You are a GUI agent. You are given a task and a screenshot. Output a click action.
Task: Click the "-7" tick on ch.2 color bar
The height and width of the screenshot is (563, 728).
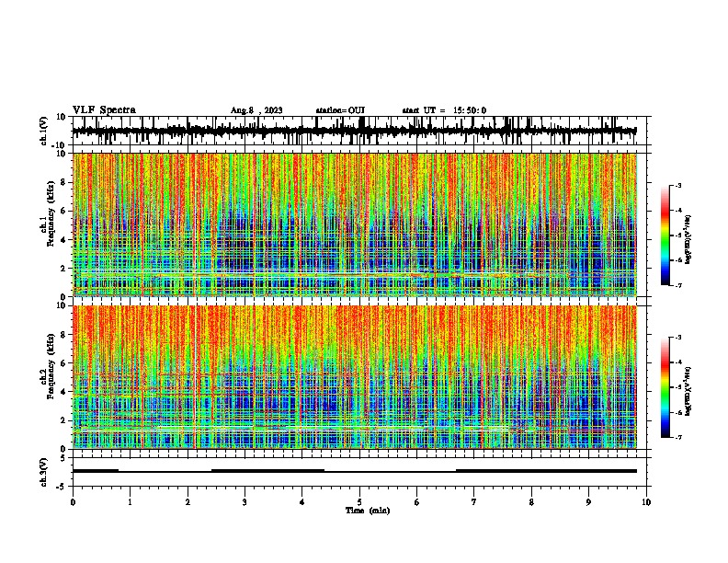(x=677, y=437)
